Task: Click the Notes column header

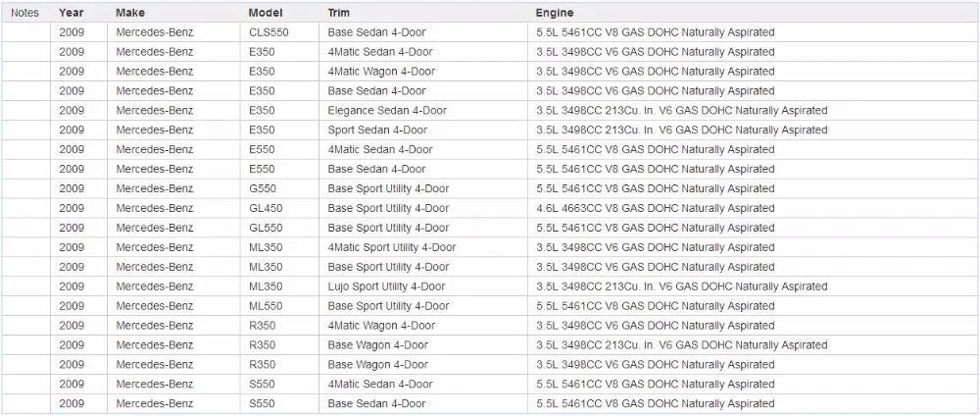Action: pos(25,13)
